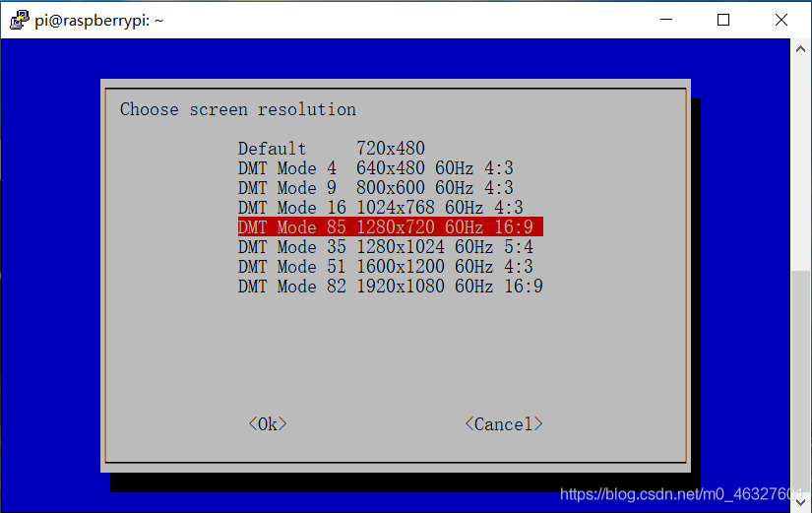Pick DMT Mode 82 1920x1080
Screen dimensions: 812x513
(391, 287)
